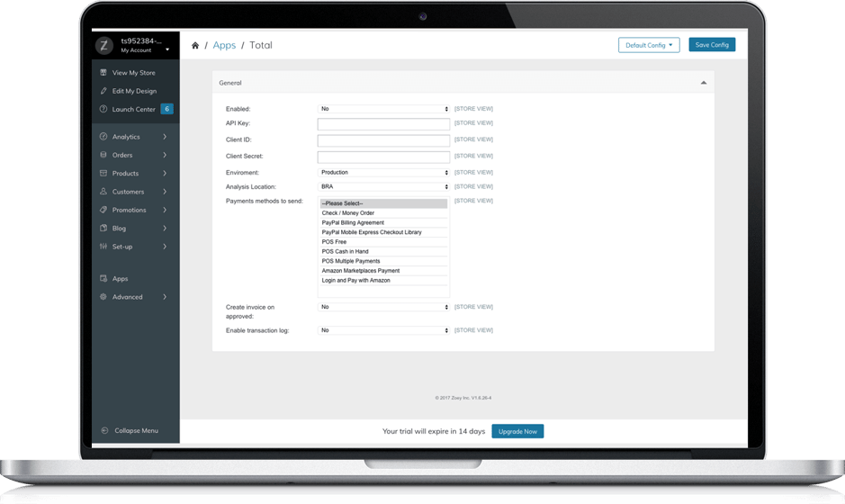845x504 pixels.
Task: Click the Launch Center help icon
Action: coord(103,109)
